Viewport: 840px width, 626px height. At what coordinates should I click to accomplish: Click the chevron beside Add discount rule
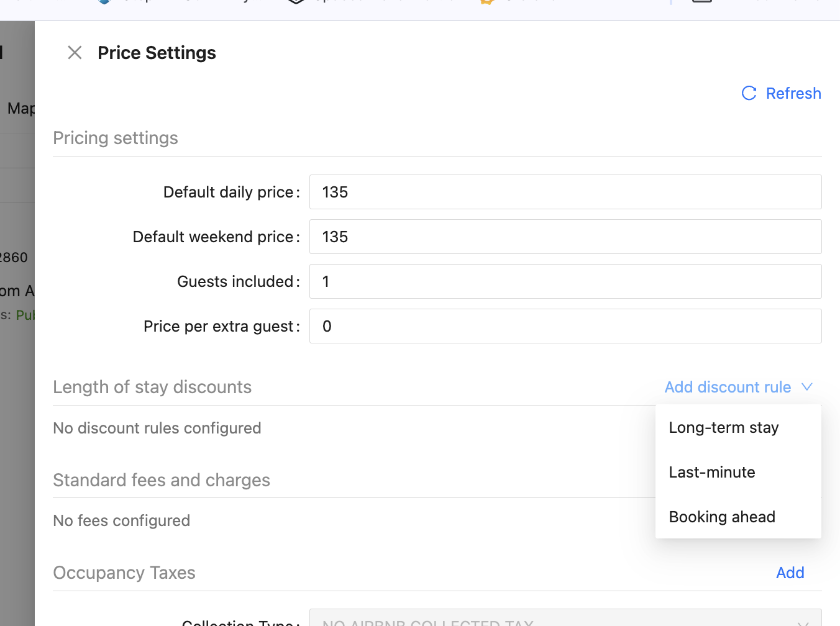[x=807, y=387]
